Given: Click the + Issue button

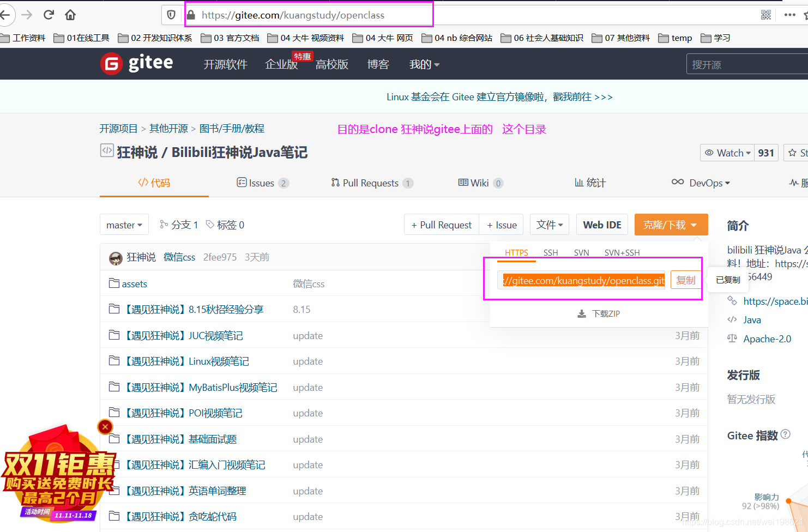Looking at the screenshot, I should point(502,225).
